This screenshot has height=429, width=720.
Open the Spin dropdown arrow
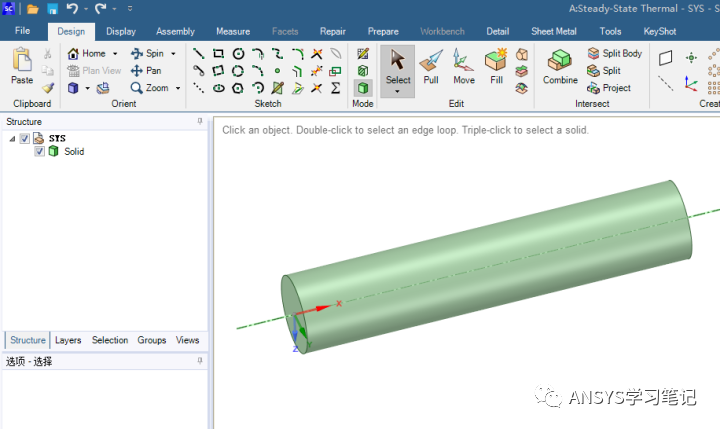coord(173,54)
